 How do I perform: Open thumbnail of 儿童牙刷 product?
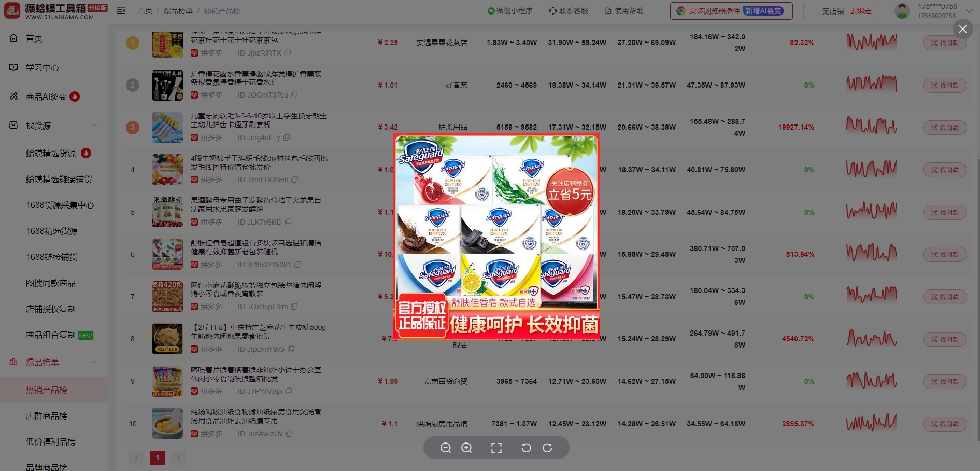pos(167,127)
